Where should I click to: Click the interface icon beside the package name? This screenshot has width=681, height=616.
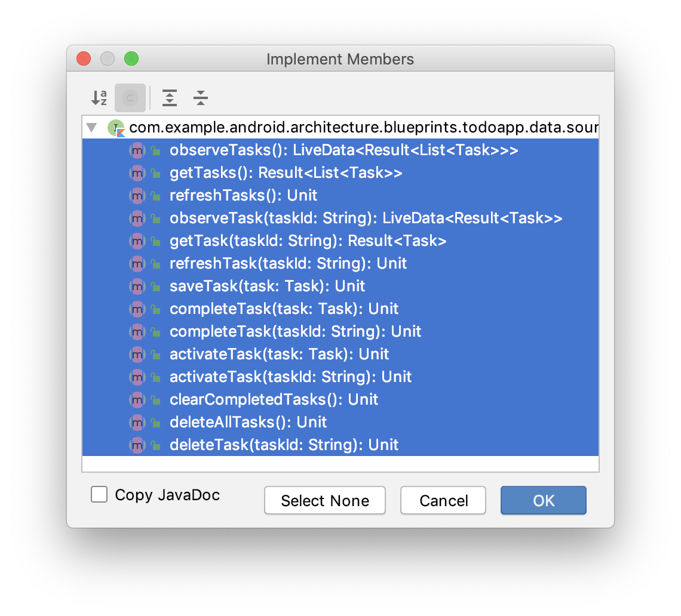[x=115, y=128]
